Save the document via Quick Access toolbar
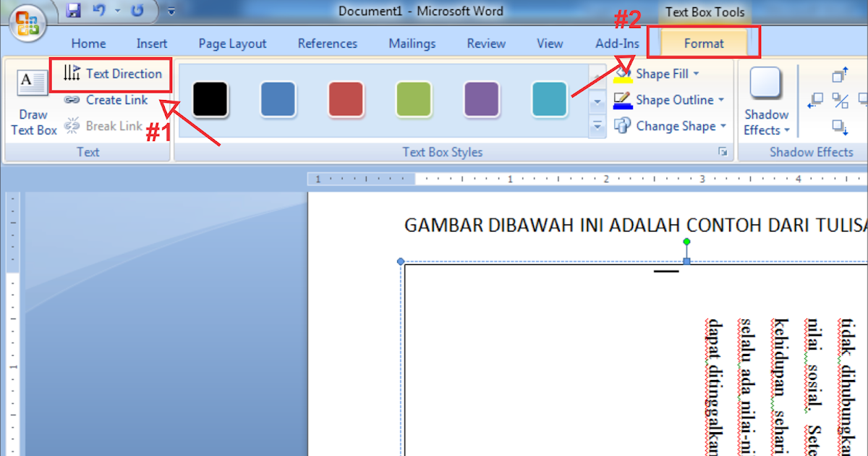868x456 pixels. (72, 9)
